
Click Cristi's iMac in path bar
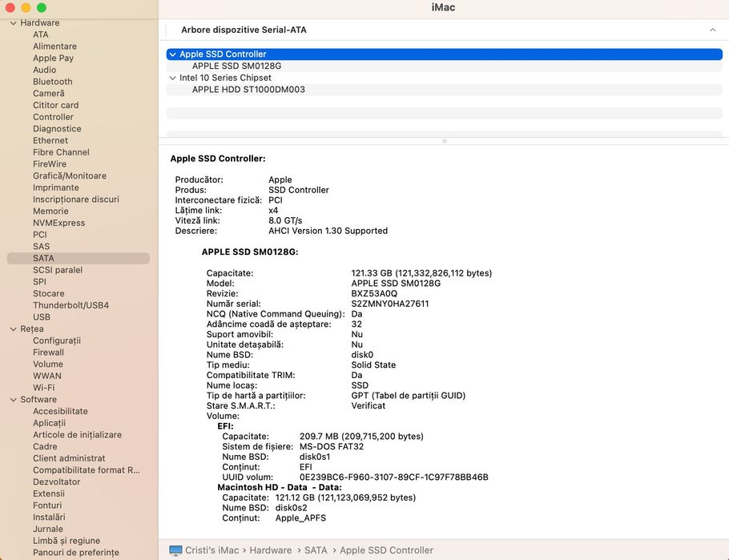(x=212, y=550)
